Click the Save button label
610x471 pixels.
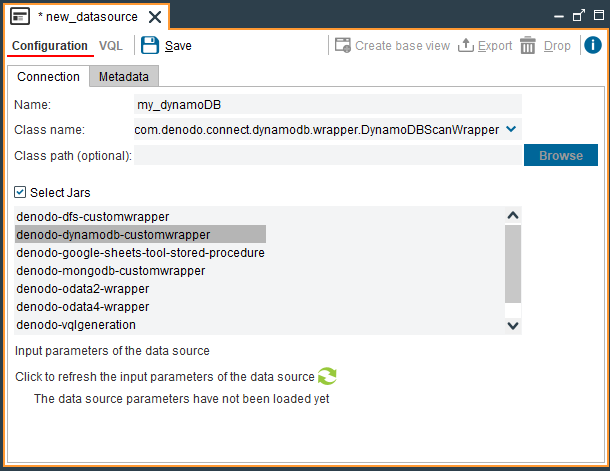coord(178,46)
